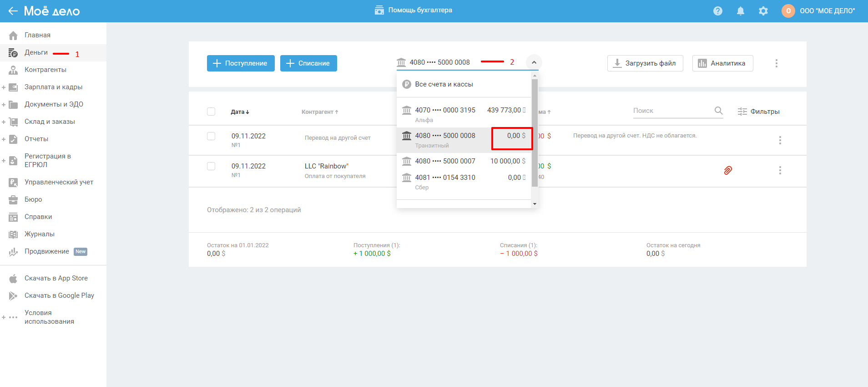Screen dimensions: 868x387
Task: Open the three-dot menu beside Аналитика
Action: (x=777, y=63)
